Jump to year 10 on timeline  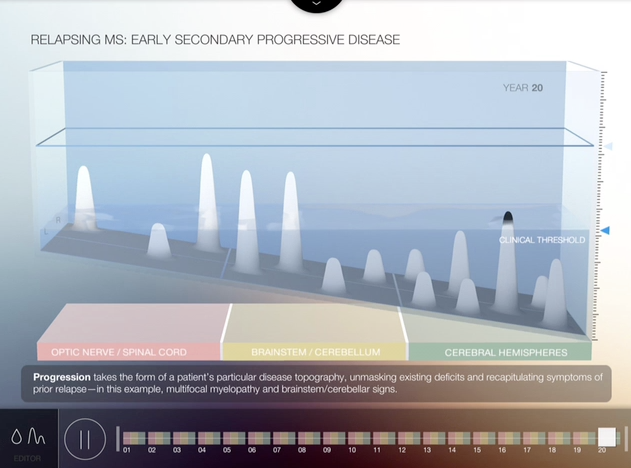[352, 438]
